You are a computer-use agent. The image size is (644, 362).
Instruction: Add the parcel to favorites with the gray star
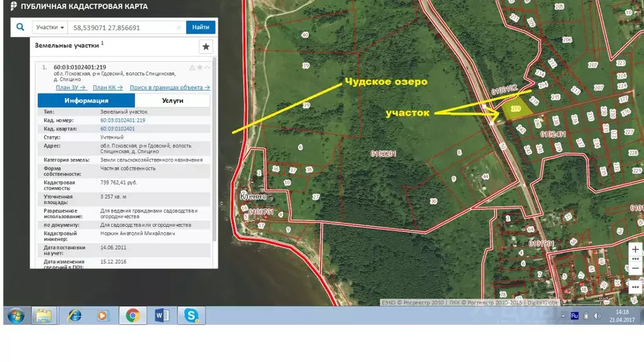200,67
